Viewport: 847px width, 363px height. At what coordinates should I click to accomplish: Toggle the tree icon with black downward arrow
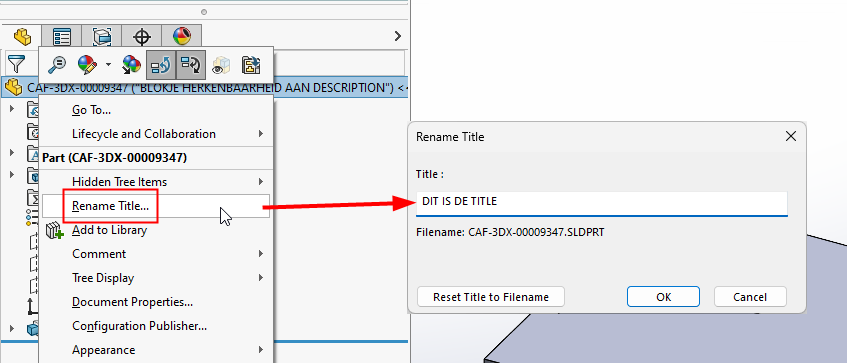coord(191,65)
